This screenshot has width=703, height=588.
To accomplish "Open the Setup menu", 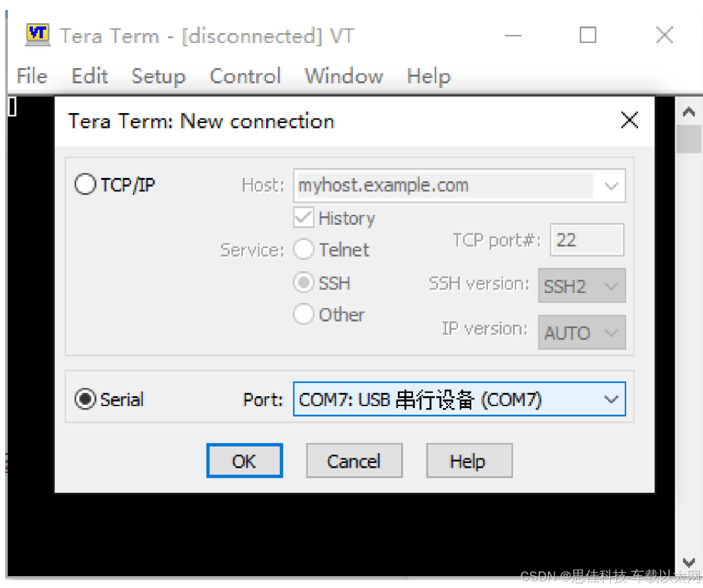I will 158,75.
